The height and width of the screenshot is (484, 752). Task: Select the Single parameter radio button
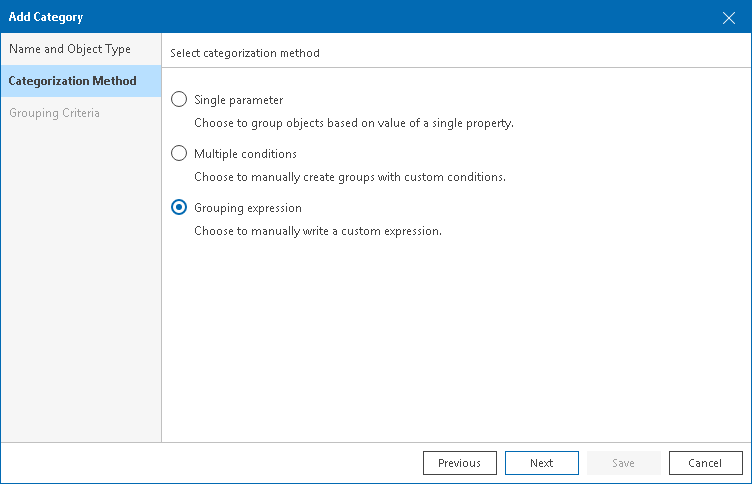(179, 100)
